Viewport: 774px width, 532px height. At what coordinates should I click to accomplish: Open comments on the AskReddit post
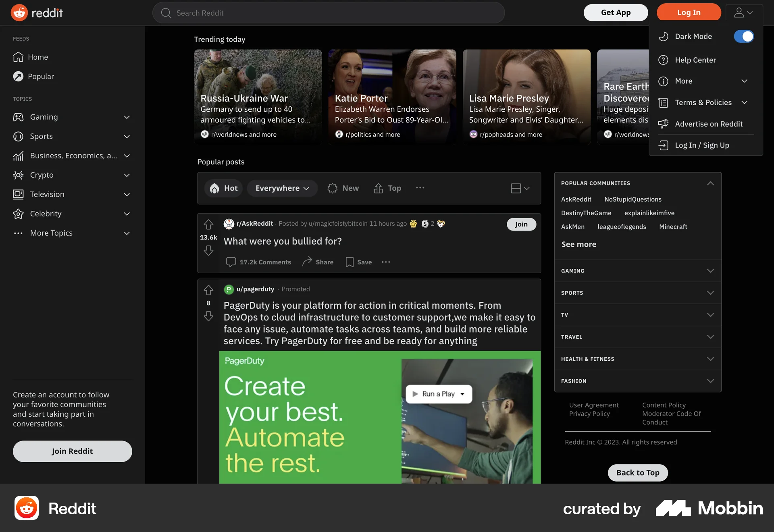(259, 262)
